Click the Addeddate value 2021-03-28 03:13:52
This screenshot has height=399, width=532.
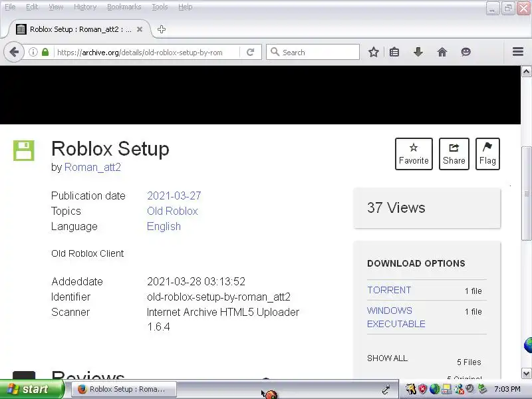coord(196,281)
